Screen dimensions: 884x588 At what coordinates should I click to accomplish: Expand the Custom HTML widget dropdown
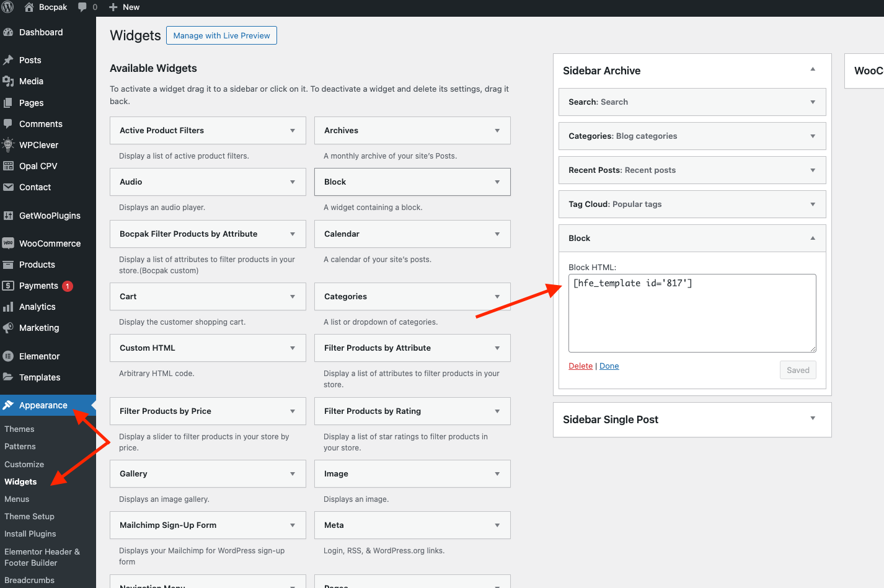tap(292, 348)
